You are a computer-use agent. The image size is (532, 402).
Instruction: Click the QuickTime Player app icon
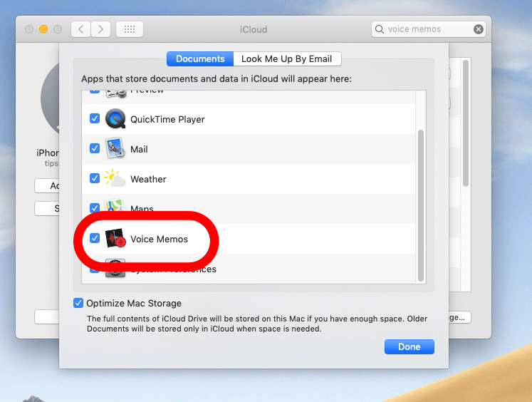[x=115, y=119]
